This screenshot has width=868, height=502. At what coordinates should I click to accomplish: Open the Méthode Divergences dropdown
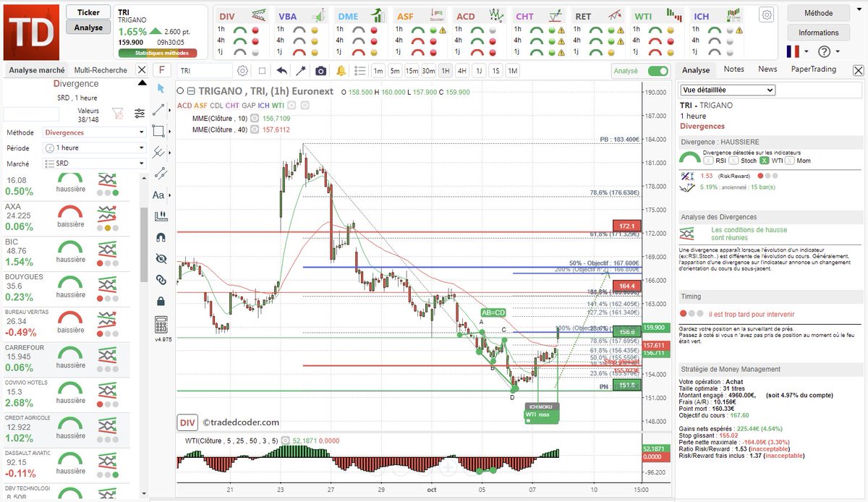pyautogui.click(x=95, y=132)
